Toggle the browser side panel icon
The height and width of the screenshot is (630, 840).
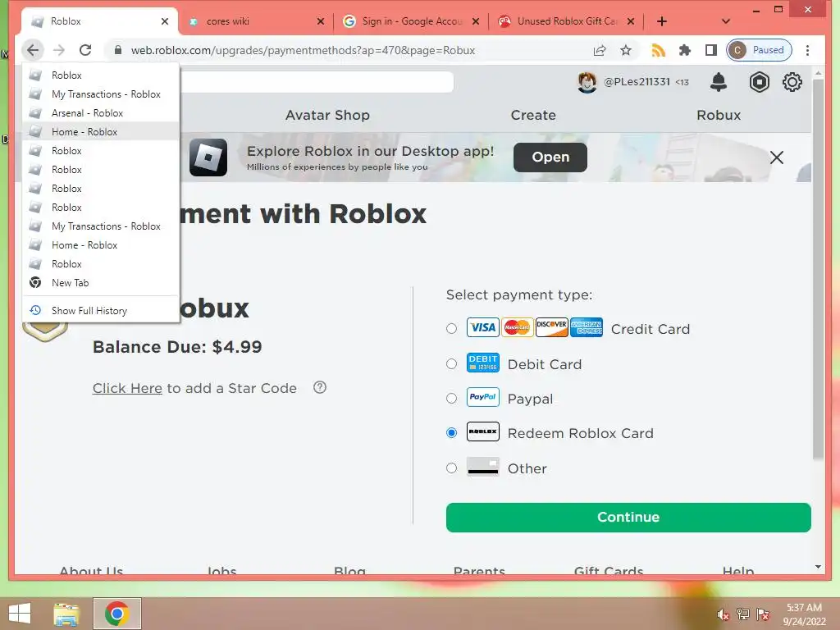coord(711,50)
